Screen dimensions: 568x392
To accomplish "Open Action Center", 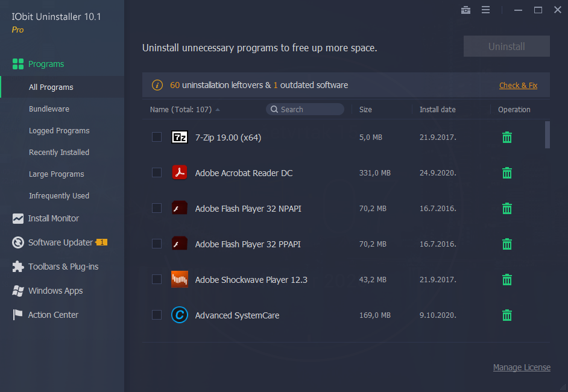I will [x=53, y=315].
